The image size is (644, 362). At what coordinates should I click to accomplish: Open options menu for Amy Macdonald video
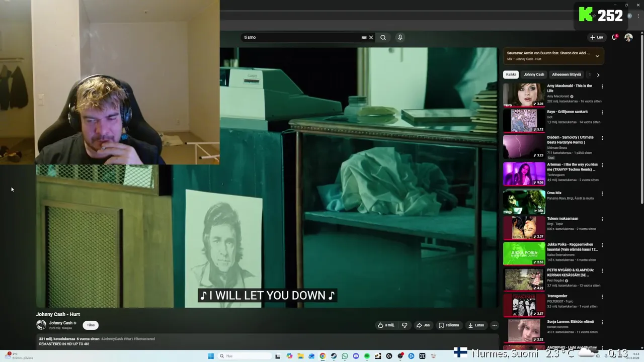coord(602,86)
